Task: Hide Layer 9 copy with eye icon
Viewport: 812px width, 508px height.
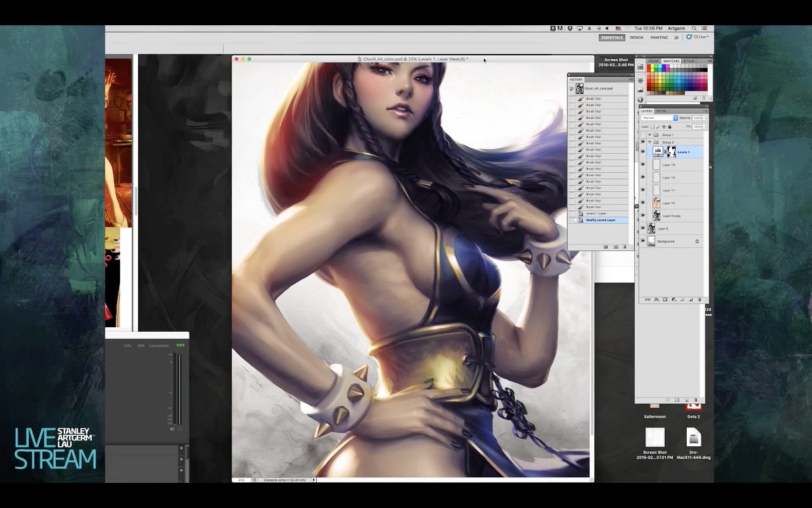Action: tap(643, 215)
